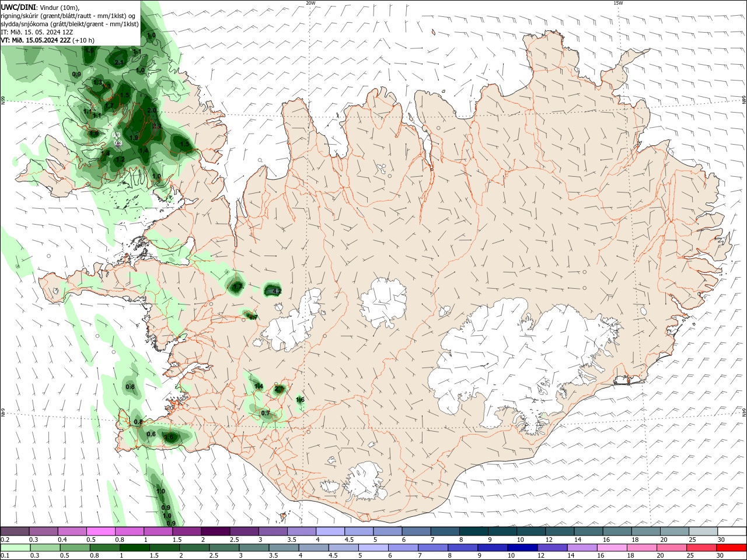Image resolution: width=747 pixels, height=560 pixels.
Task: Click the deep navy blue 10 swatch in lower row
Action: pyautogui.click(x=522, y=548)
